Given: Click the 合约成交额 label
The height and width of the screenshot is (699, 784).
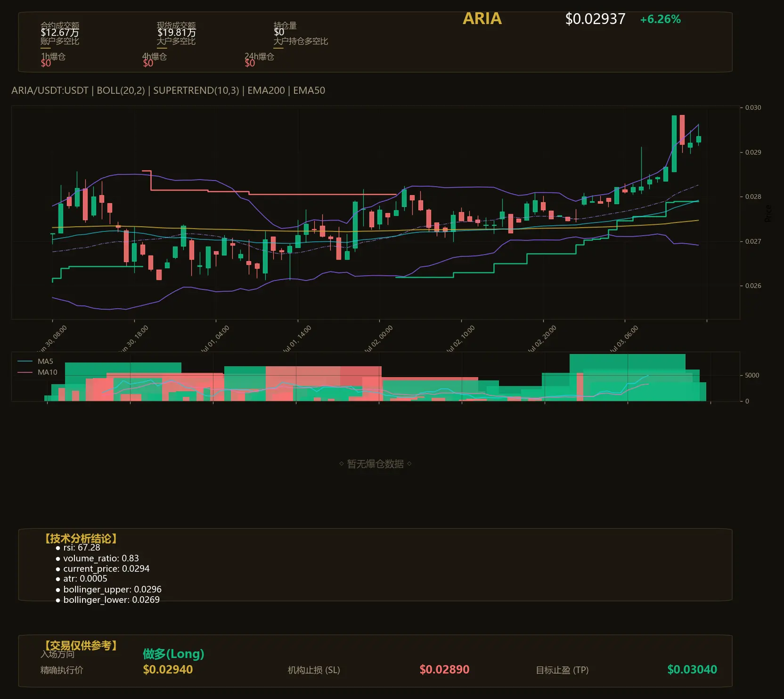Looking at the screenshot, I should [x=60, y=25].
